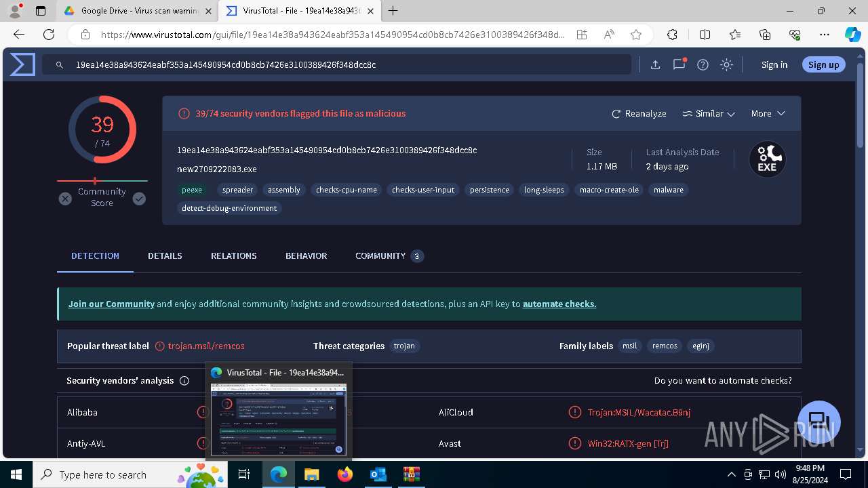Click the Trojan:MSIL/Wacatac.B9nj detection result

[x=639, y=412]
